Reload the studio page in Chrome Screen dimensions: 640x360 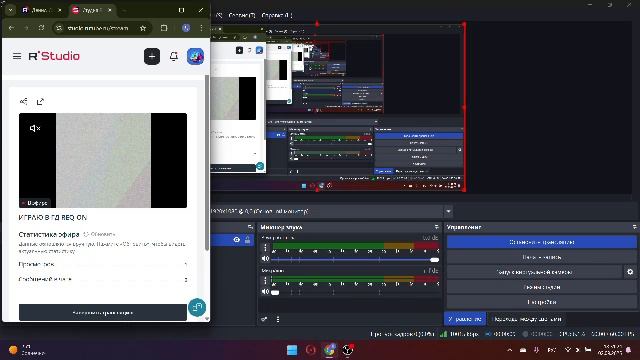(41, 28)
